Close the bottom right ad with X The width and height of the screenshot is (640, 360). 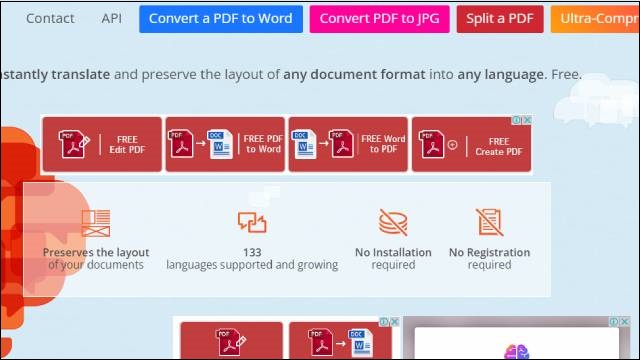click(x=624, y=322)
